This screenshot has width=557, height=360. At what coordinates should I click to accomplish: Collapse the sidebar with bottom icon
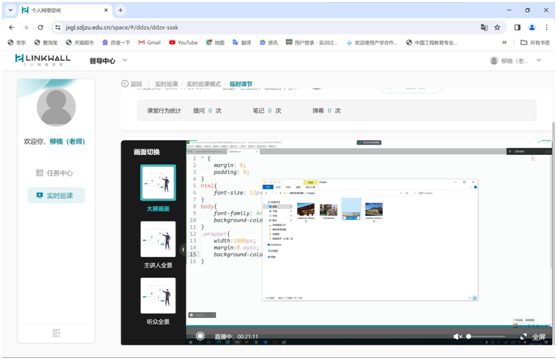point(56,333)
